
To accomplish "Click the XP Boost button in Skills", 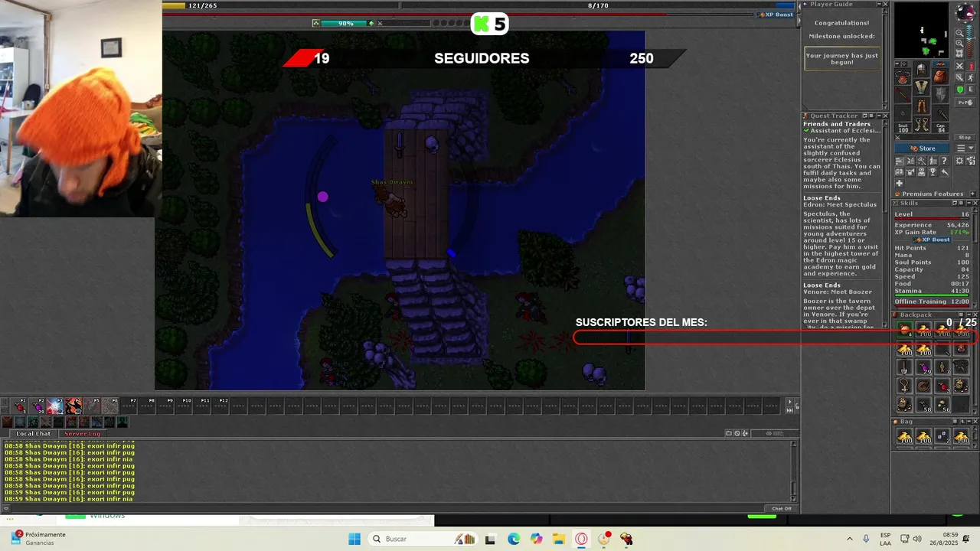I will [933, 240].
